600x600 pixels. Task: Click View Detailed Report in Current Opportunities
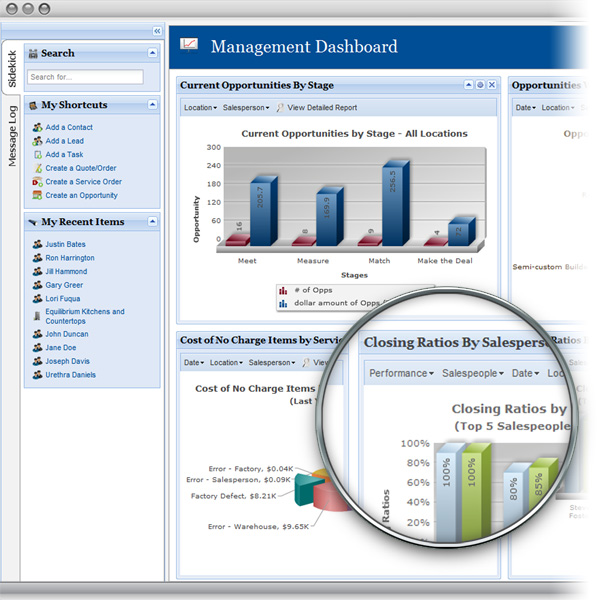tap(322, 108)
